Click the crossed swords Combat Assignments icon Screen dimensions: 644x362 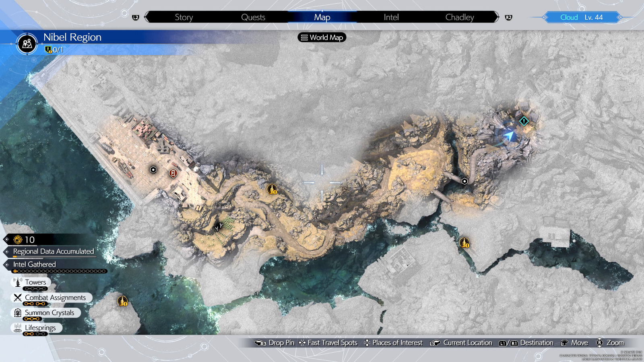[18, 298]
